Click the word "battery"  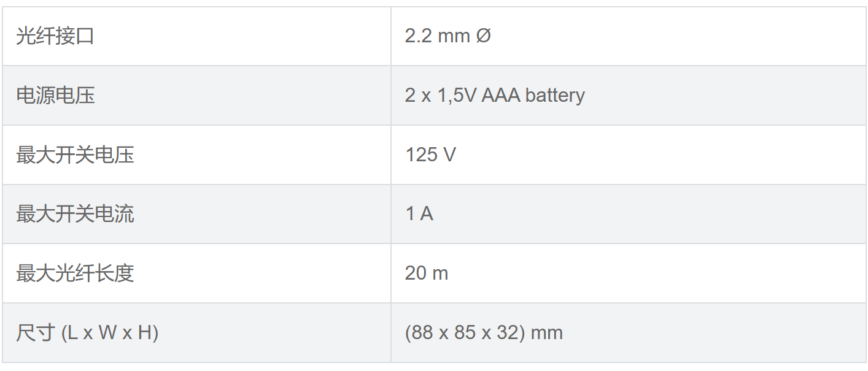(x=555, y=96)
